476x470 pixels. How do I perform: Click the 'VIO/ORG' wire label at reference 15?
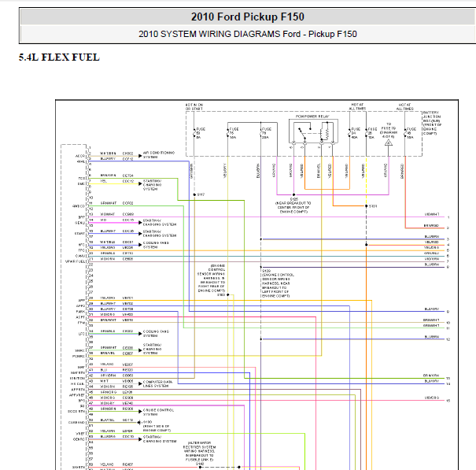(x=432, y=398)
